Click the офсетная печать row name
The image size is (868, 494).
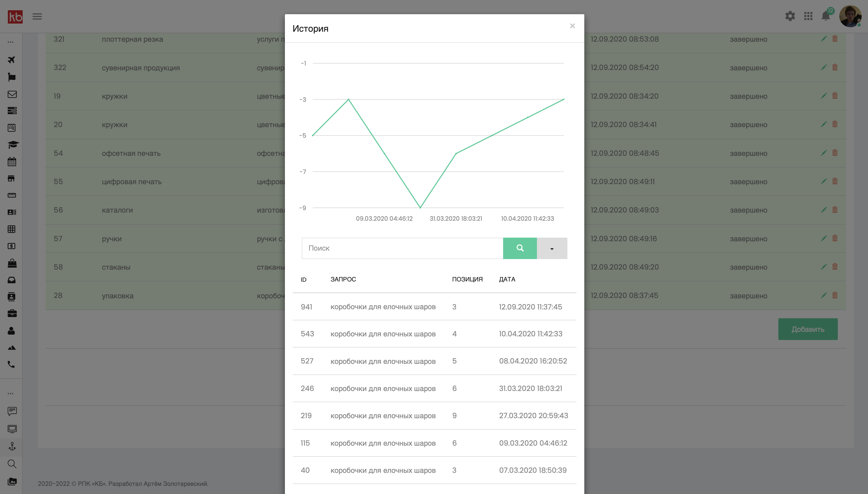131,153
